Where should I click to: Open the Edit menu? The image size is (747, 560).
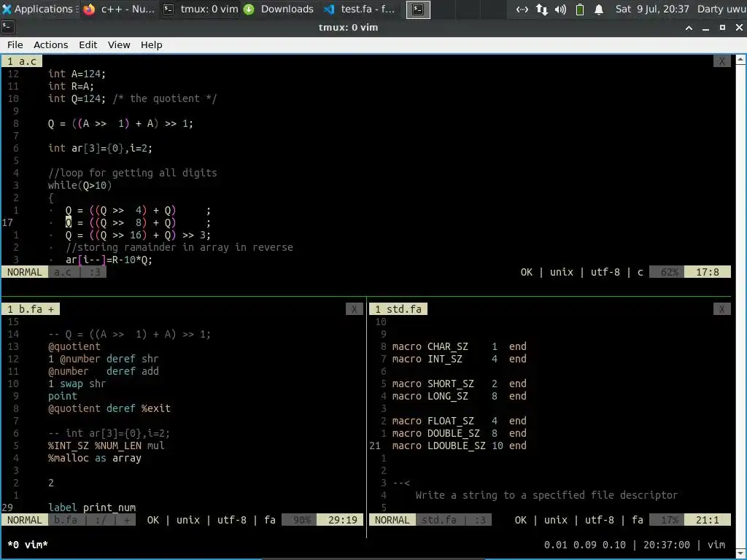(x=88, y=44)
